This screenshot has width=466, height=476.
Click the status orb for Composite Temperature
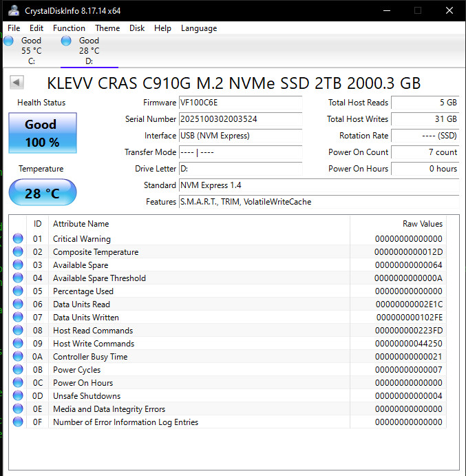coord(18,251)
